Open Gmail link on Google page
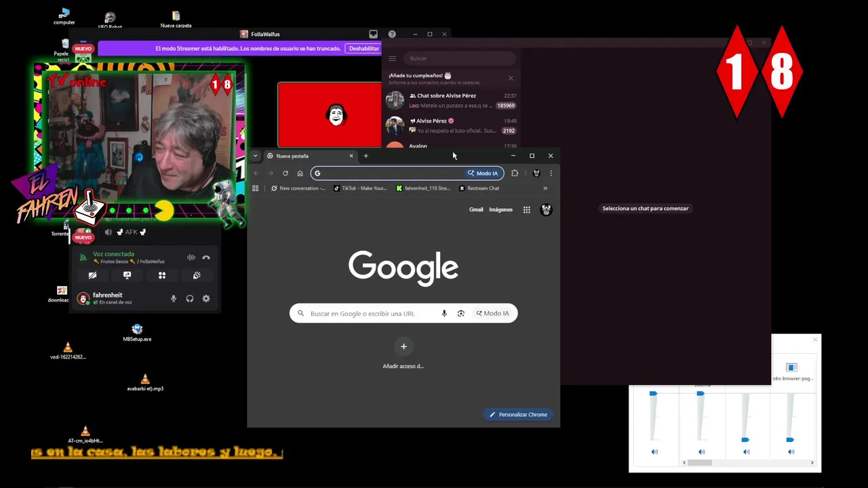Viewport: 868px width, 488px height. pos(476,209)
